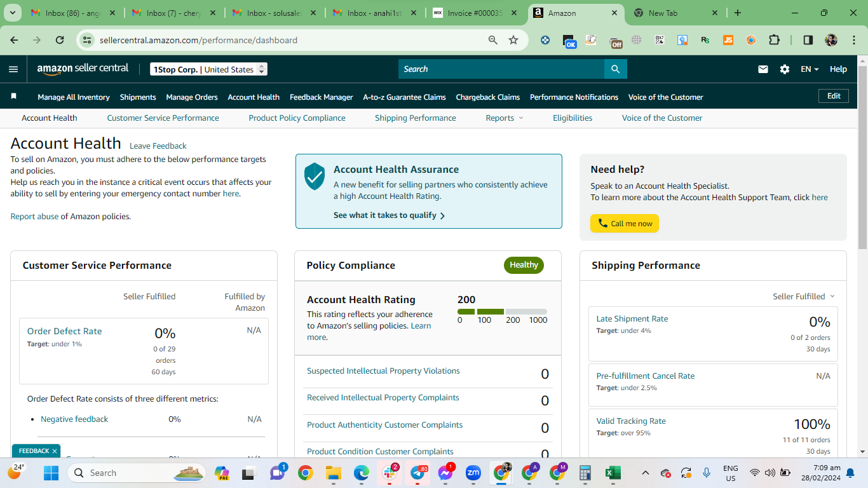Show hidden system tray icons chevron
The image size is (868, 488).
646,473
